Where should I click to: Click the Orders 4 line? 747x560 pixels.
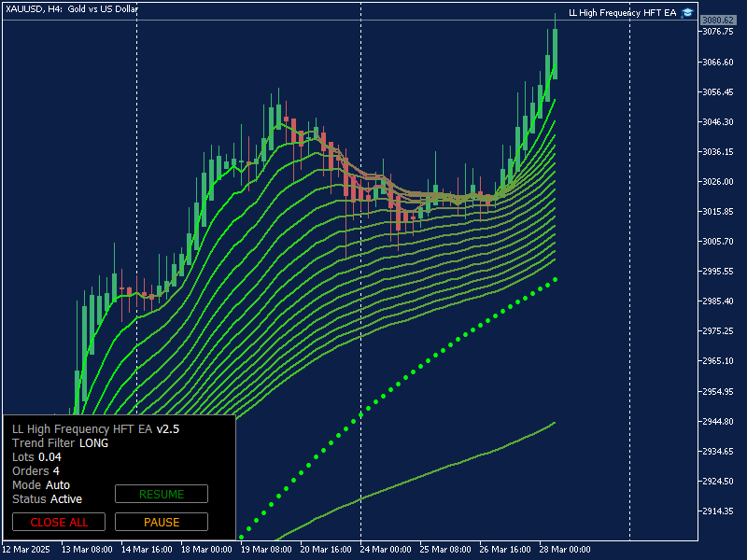pos(35,471)
